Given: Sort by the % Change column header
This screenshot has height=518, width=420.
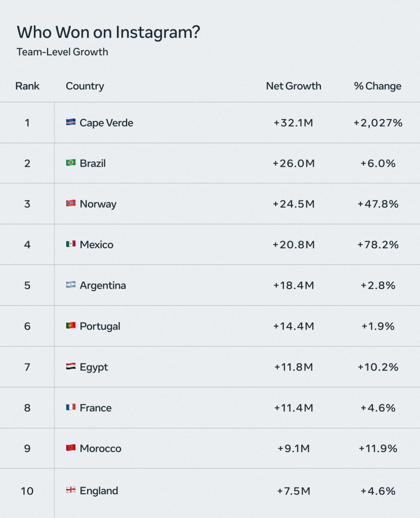Looking at the screenshot, I should (x=377, y=86).
